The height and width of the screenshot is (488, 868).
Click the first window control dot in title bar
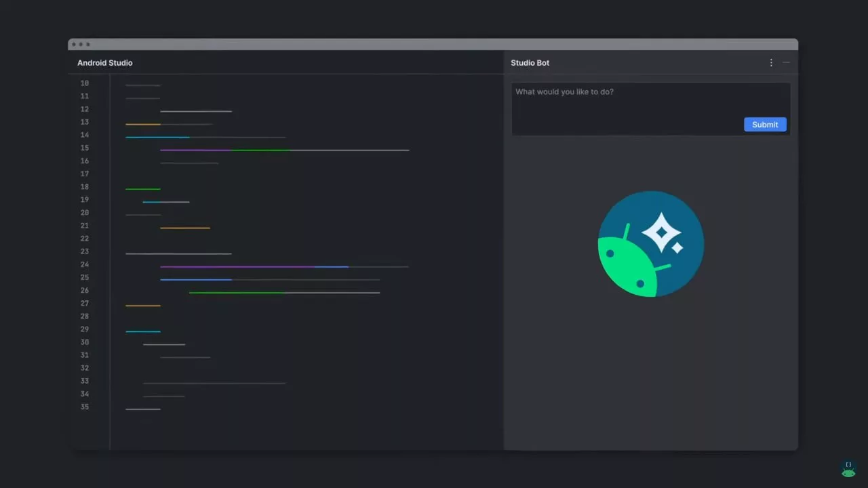74,45
